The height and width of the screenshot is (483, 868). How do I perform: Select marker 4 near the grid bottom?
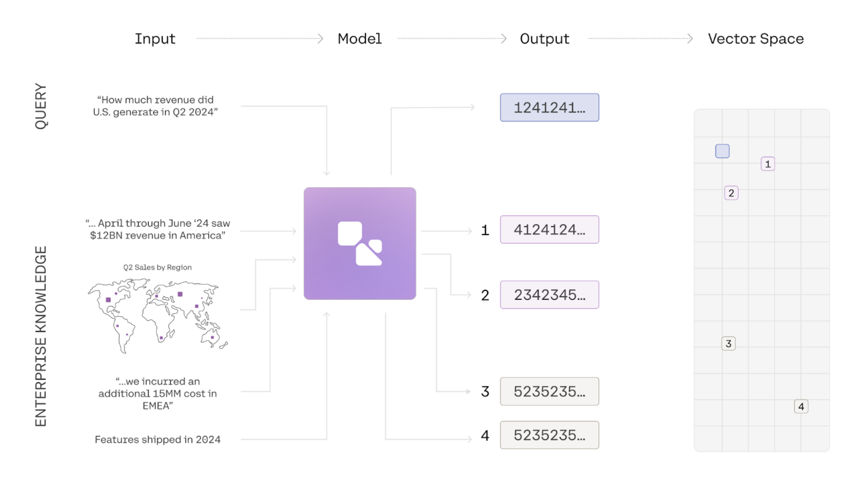coord(801,406)
